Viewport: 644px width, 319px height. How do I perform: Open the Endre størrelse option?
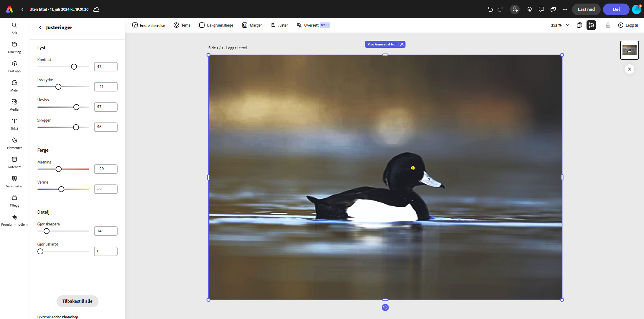coord(149,25)
